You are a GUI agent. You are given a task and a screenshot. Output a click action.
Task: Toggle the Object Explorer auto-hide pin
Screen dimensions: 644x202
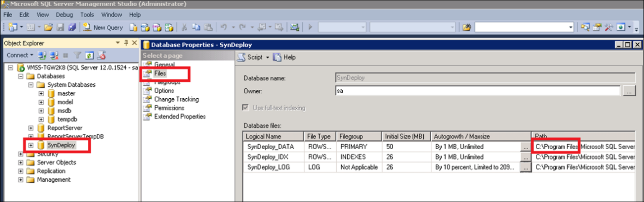point(126,43)
